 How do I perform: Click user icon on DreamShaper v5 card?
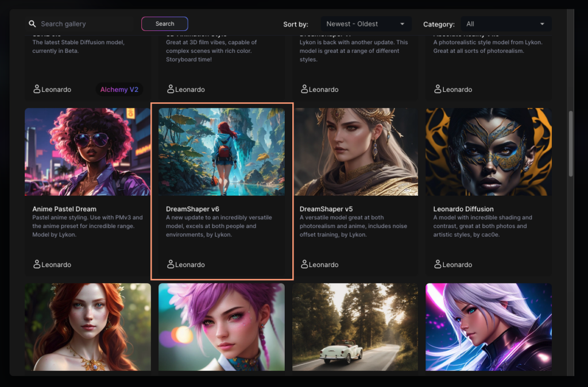point(304,264)
